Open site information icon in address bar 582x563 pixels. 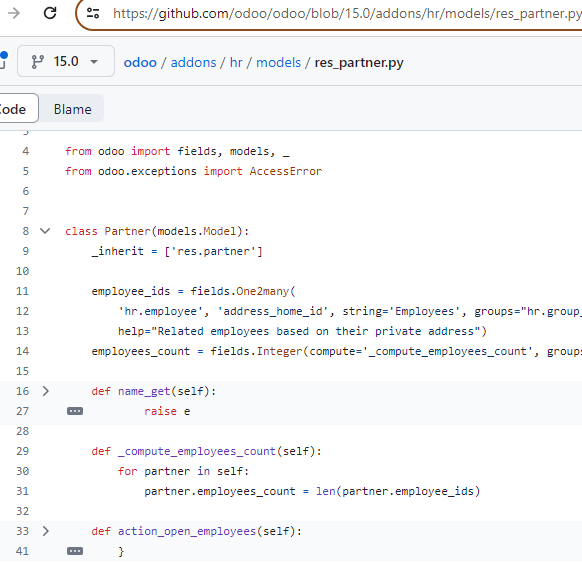93,13
